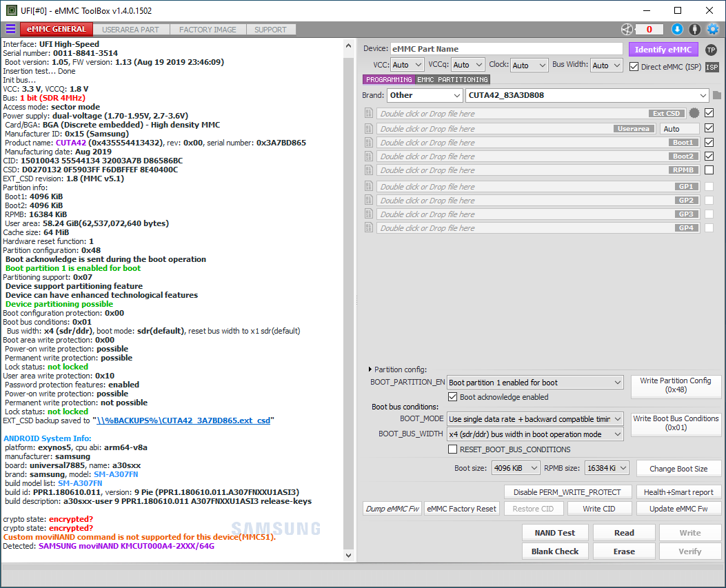Click the file icon on the GP2 row
This screenshot has height=588, width=726.
[x=369, y=201]
